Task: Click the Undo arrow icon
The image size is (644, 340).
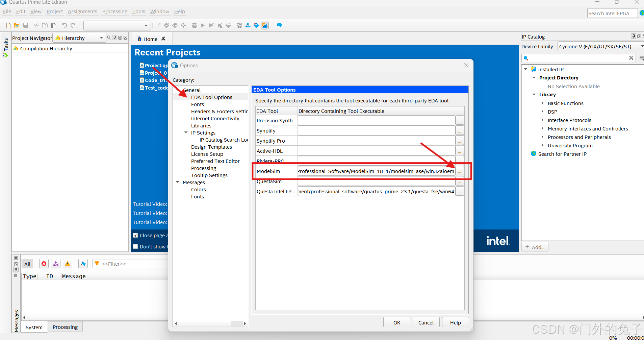Action: coord(65,25)
